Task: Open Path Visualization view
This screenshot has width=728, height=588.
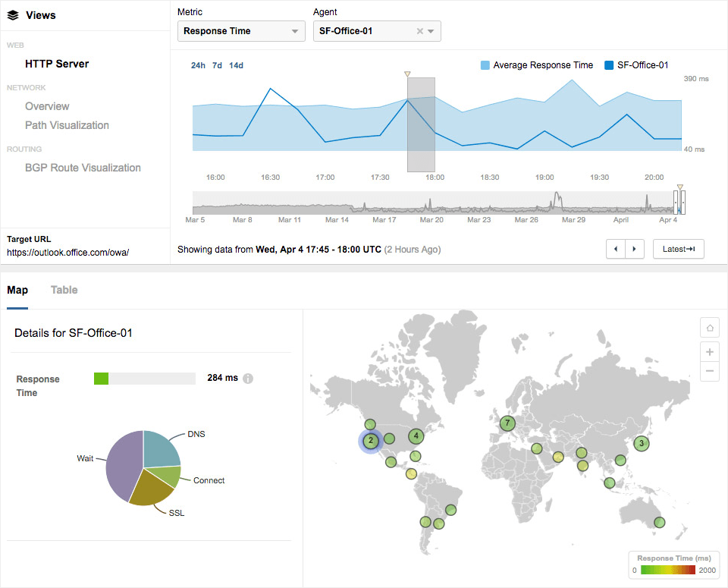Action: (x=67, y=125)
